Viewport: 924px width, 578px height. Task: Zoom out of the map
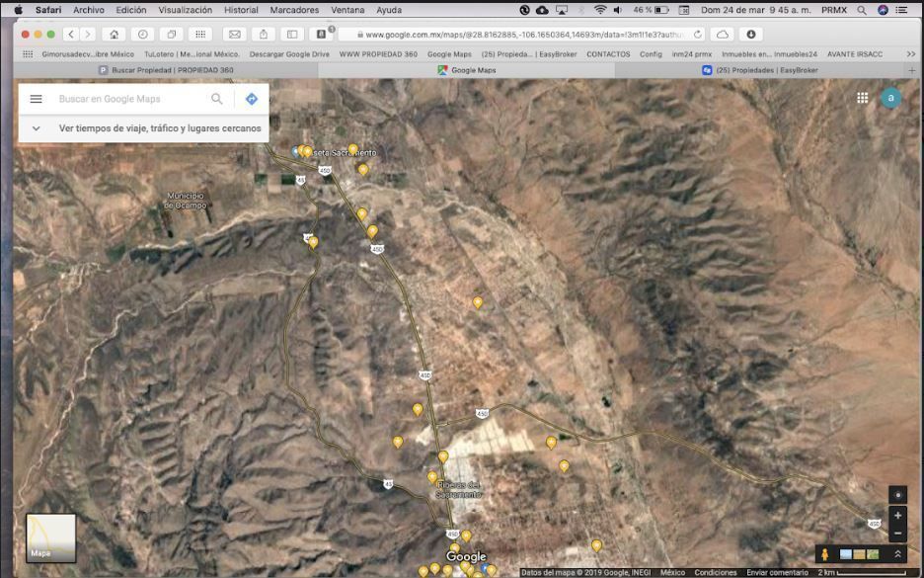[897, 534]
